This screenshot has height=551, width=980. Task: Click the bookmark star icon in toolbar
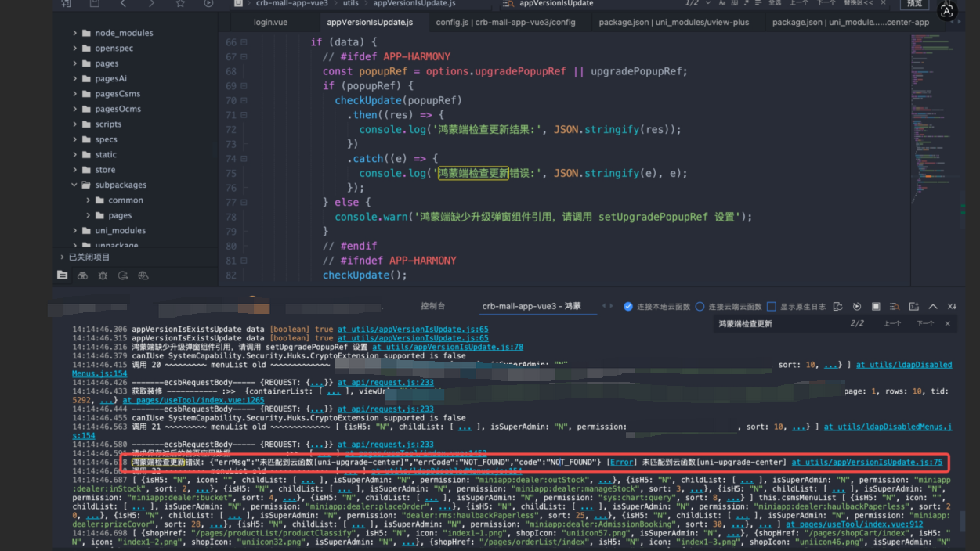click(x=180, y=4)
